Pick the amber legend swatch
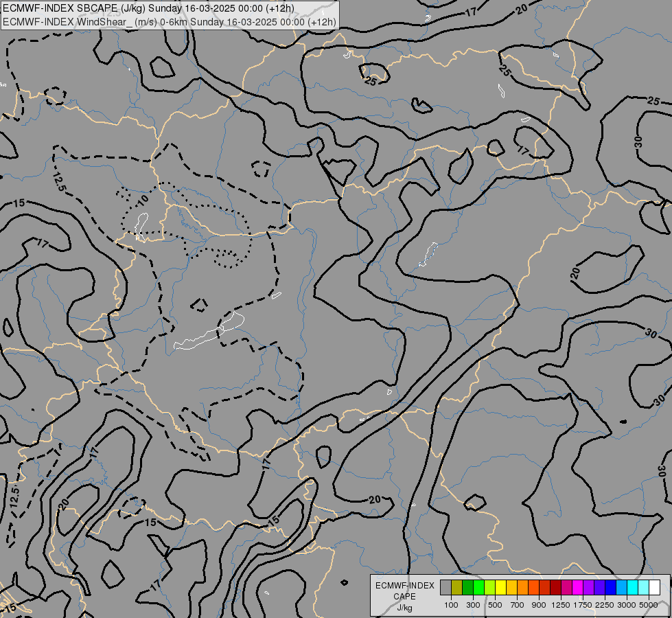Image resolution: width=672 pixels, height=618 pixels. coord(511,588)
